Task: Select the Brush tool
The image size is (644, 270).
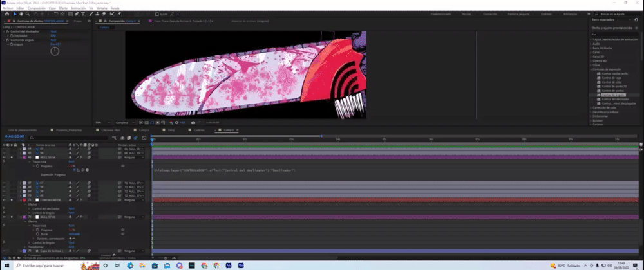Action: (x=91, y=14)
